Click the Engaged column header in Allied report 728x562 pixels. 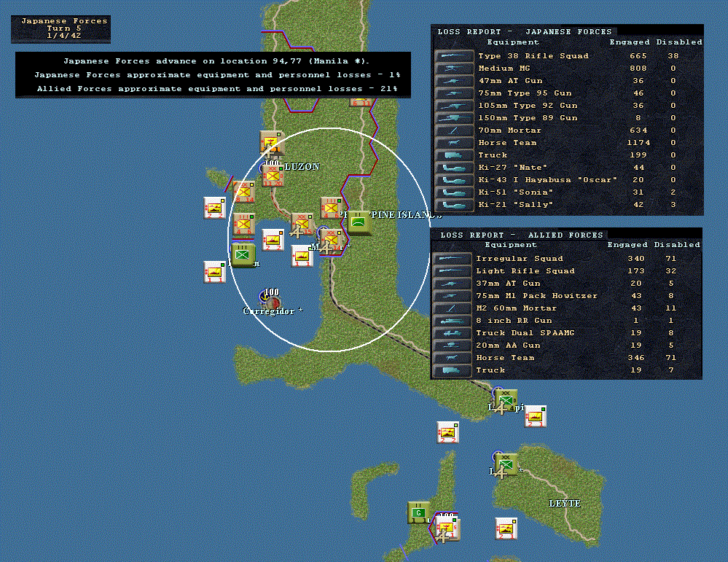tap(627, 245)
